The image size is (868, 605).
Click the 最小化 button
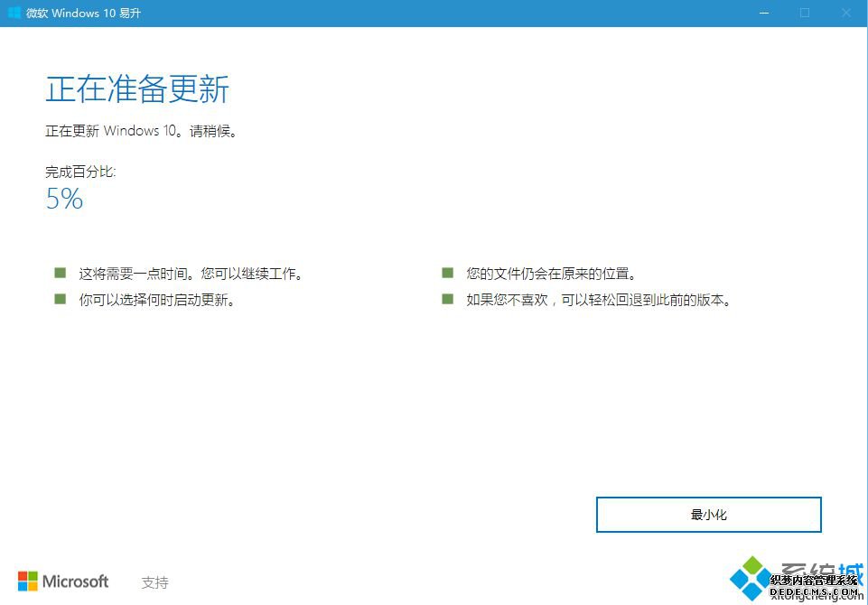click(708, 515)
